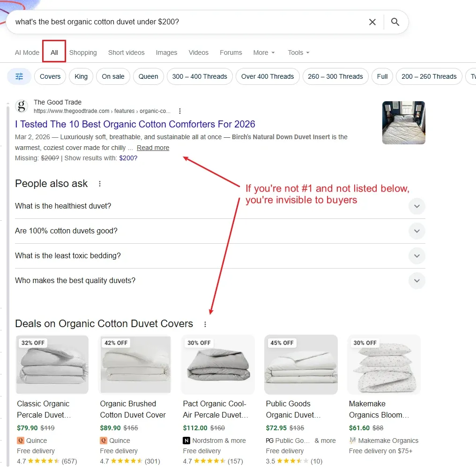The width and height of the screenshot is (476, 471).
Task: Click the search magnifier icon
Action: 395,22
